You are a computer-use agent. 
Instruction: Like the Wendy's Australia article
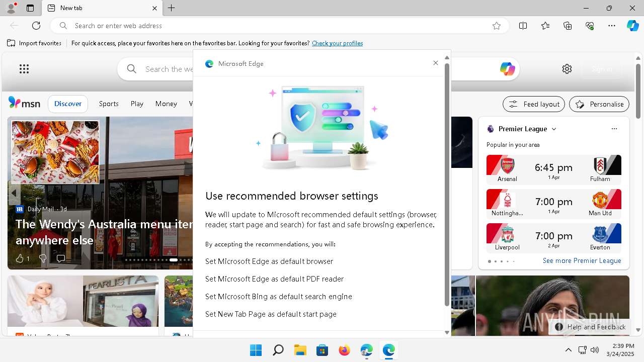[22, 258]
